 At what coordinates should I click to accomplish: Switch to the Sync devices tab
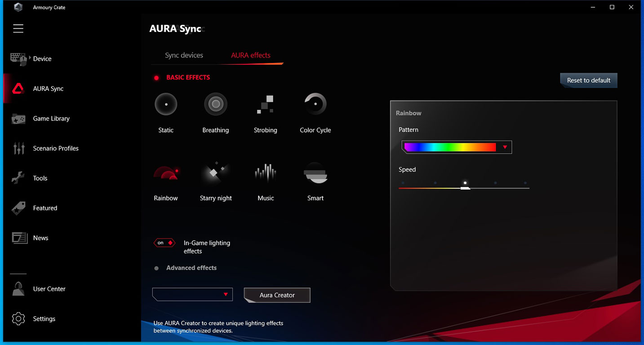pyautogui.click(x=184, y=55)
